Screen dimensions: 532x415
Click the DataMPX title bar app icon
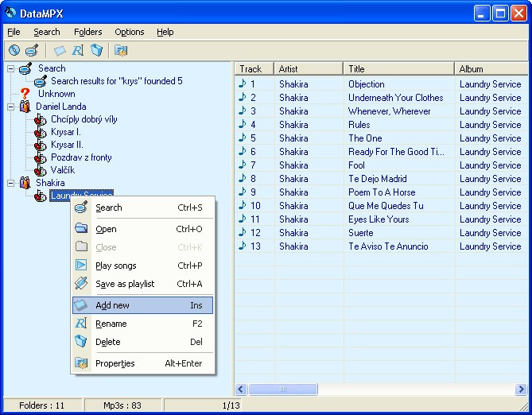point(11,13)
